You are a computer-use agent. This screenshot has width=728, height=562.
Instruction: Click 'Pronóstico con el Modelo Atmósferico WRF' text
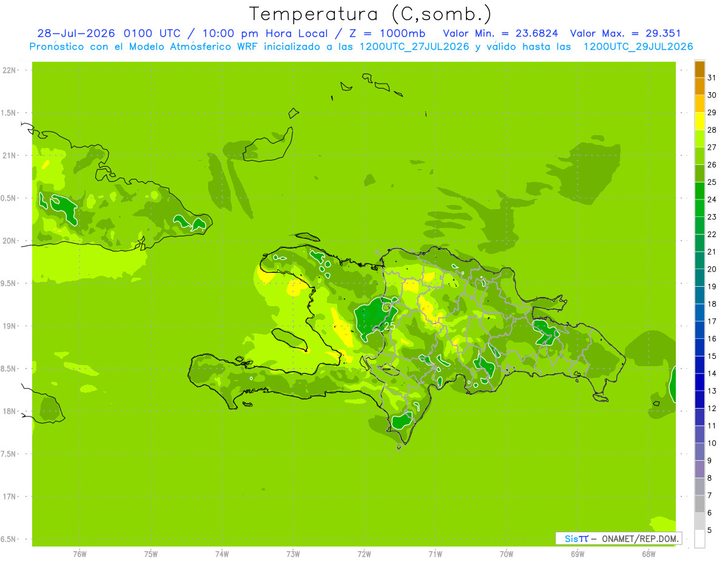144,47
